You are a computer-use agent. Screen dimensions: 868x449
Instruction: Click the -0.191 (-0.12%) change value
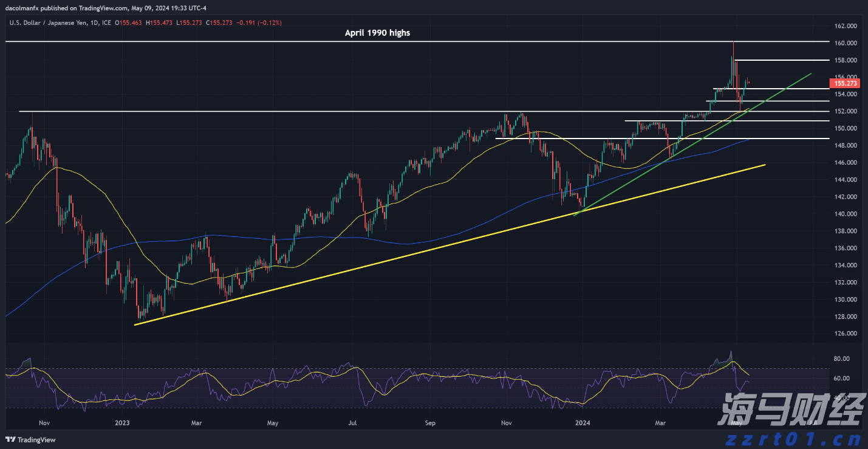click(x=259, y=22)
